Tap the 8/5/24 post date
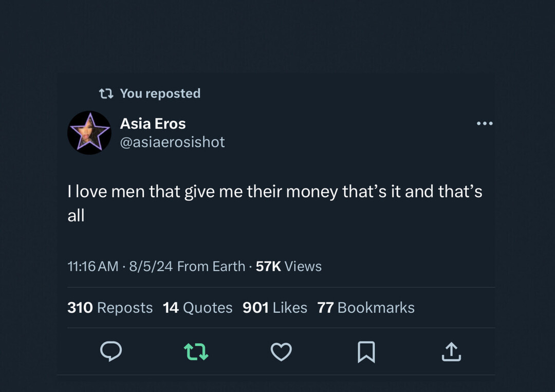 [151, 266]
